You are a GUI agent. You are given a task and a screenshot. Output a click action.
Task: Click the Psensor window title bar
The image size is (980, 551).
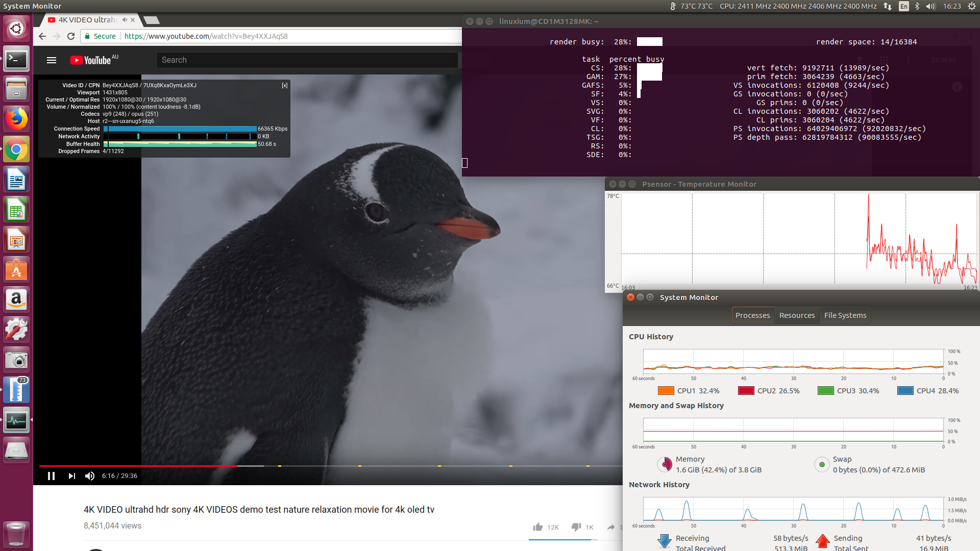792,184
